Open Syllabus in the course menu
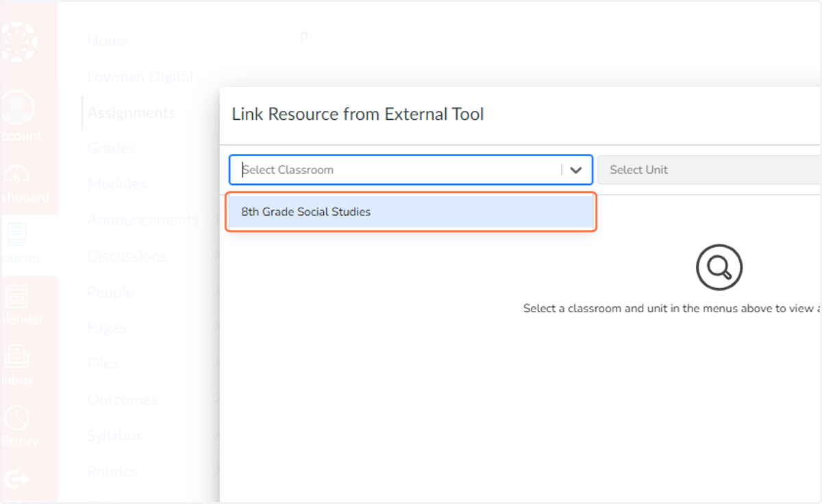The width and height of the screenshot is (822, 504). [114, 436]
